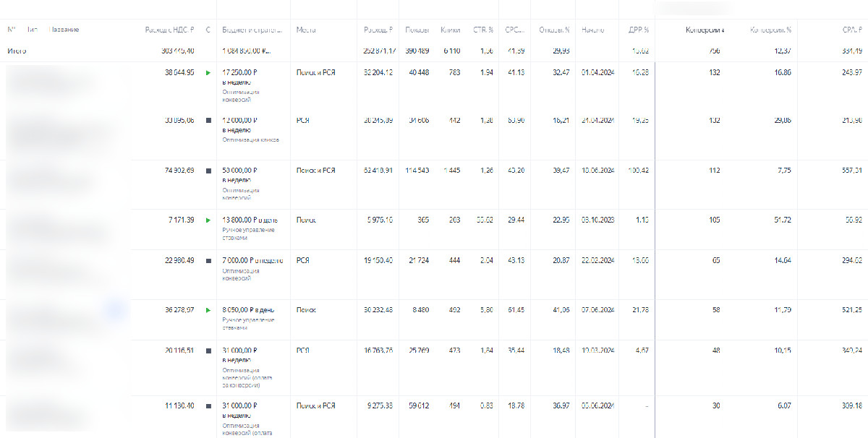Click the ДРР % column header
Image resolution: width=868 pixels, height=438 pixels.
point(637,30)
